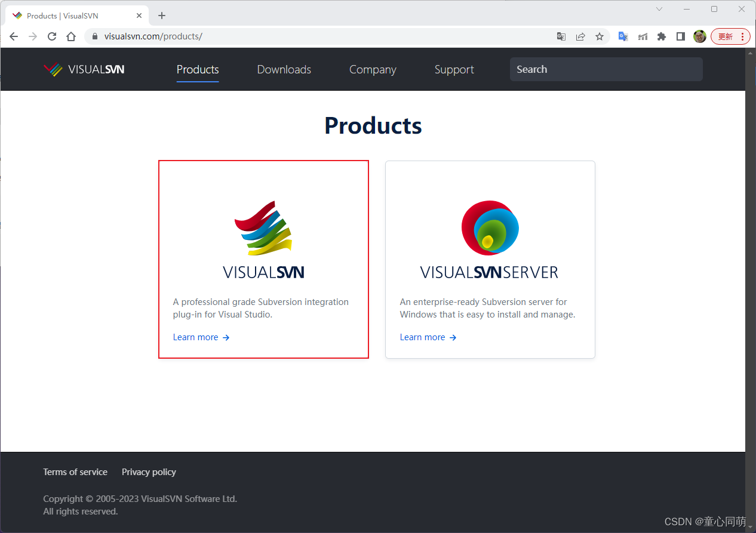Click the VisualSVN ribbon product logo
This screenshot has height=533, width=756.
click(263, 227)
